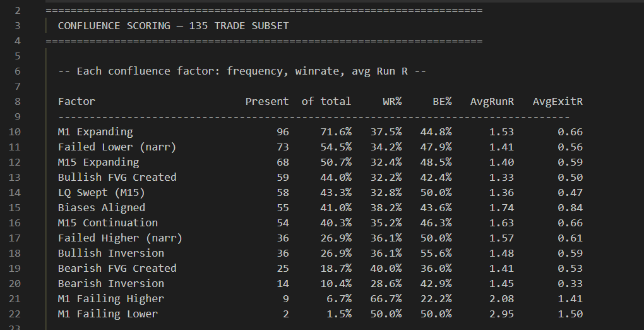Click the 'Failed Higher (narr)' factor label
The height and width of the screenshot is (330, 644).
coord(121,238)
